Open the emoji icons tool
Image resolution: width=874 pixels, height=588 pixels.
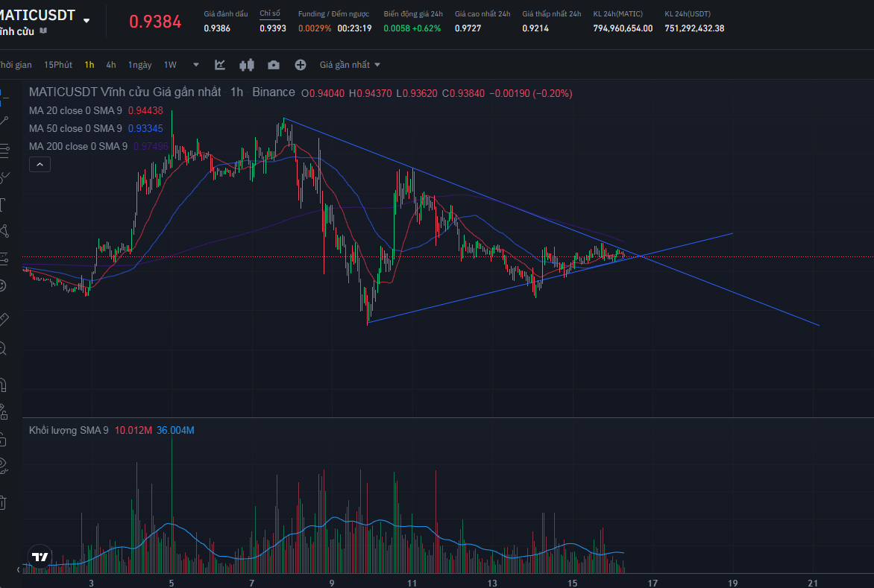(3, 285)
